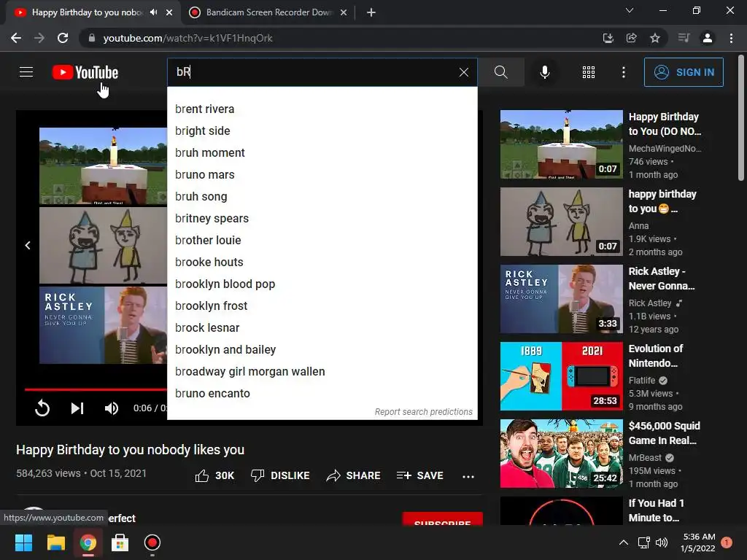Screen dimensions: 747x560
Task: Click the red video progress bar
Action: point(96,389)
